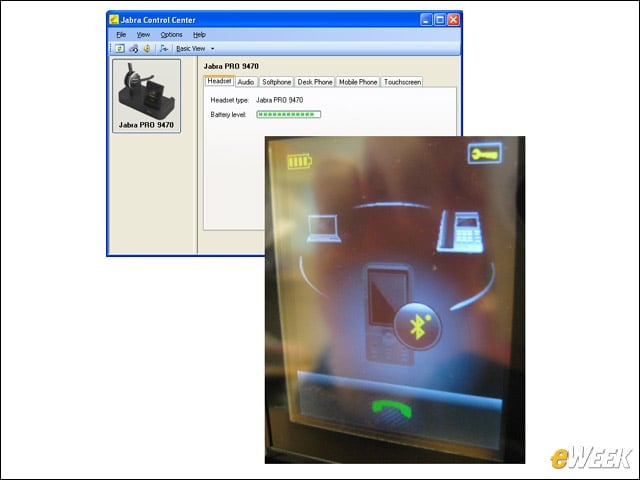Click the Basic View toolbar label
Image resolution: width=640 pixels, height=480 pixels.
tap(190, 49)
